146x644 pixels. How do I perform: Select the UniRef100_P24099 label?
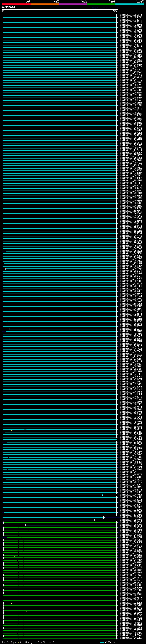coord(131,321)
